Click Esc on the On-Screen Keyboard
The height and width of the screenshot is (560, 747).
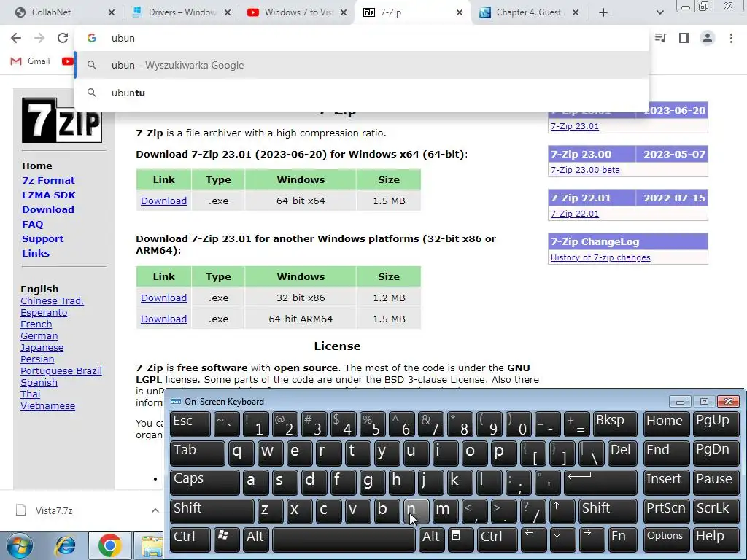pyautogui.click(x=190, y=424)
